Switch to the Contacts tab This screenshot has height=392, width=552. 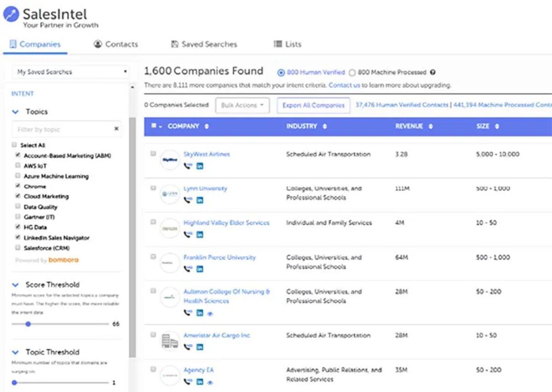pyautogui.click(x=116, y=44)
